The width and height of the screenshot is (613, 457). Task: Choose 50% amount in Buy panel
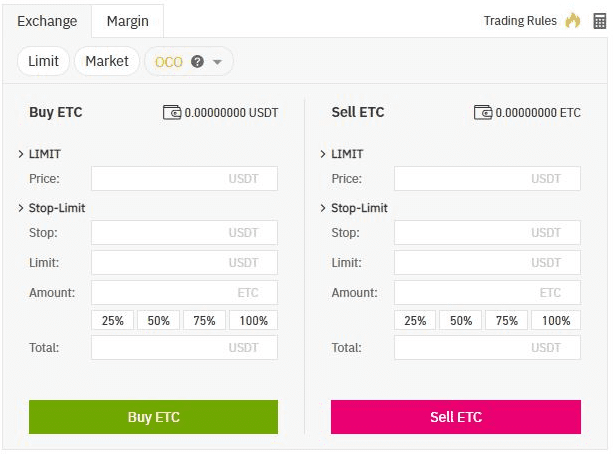click(159, 321)
